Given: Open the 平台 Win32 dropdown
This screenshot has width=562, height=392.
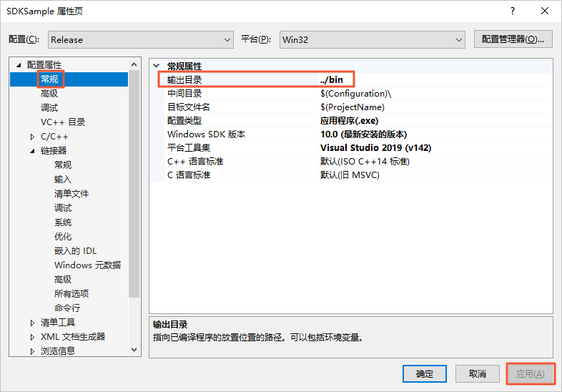Looking at the screenshot, I should (x=372, y=40).
